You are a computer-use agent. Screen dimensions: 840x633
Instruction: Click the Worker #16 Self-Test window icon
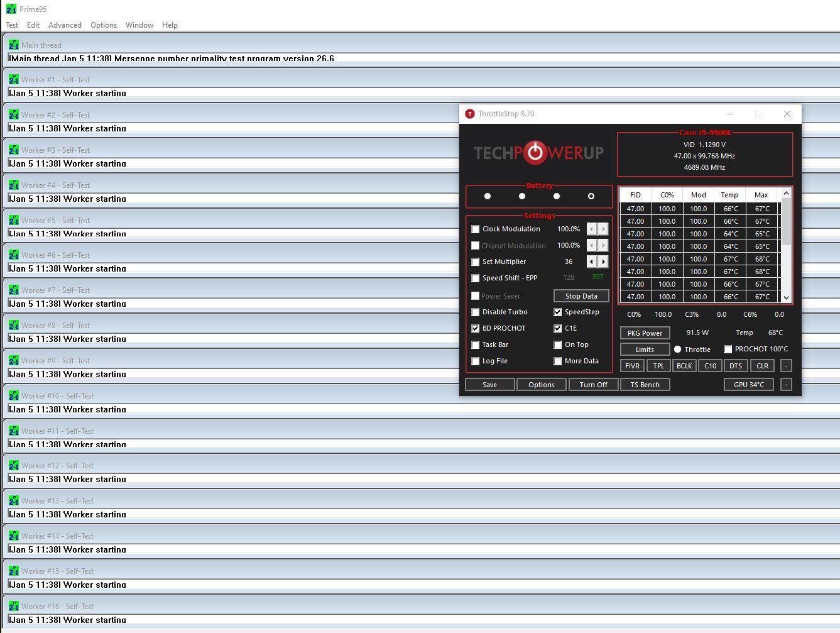(14, 607)
